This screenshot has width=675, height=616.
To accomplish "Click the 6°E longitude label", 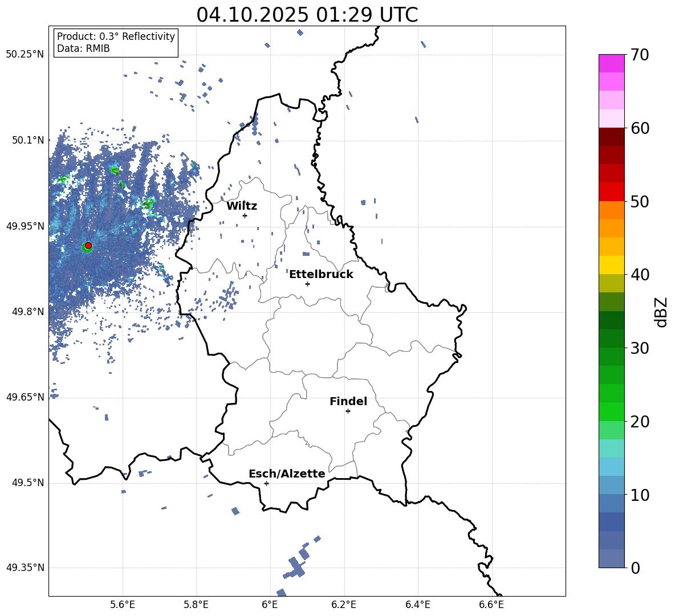I will [270, 605].
